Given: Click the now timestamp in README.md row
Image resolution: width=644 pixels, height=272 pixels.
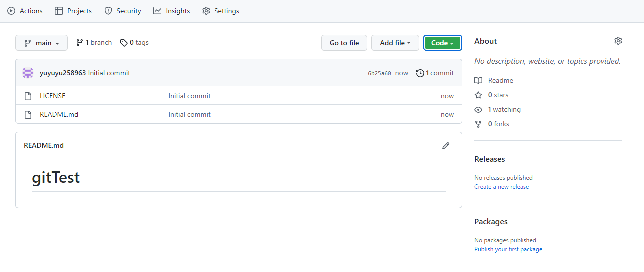Looking at the screenshot, I should [x=447, y=114].
